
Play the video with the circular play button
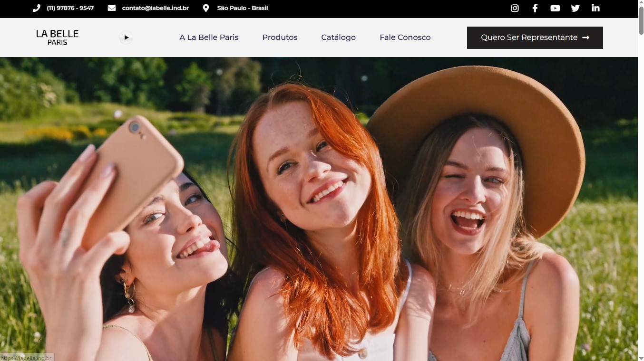(x=126, y=38)
